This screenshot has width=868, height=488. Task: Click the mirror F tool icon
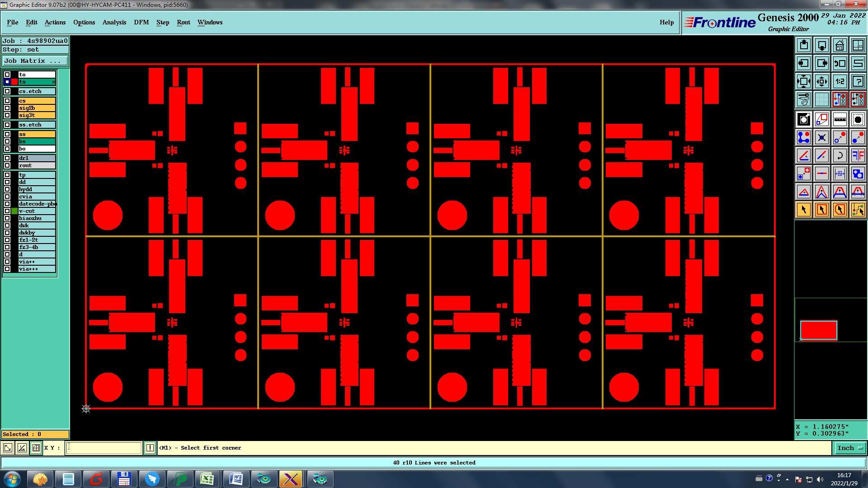tap(858, 155)
